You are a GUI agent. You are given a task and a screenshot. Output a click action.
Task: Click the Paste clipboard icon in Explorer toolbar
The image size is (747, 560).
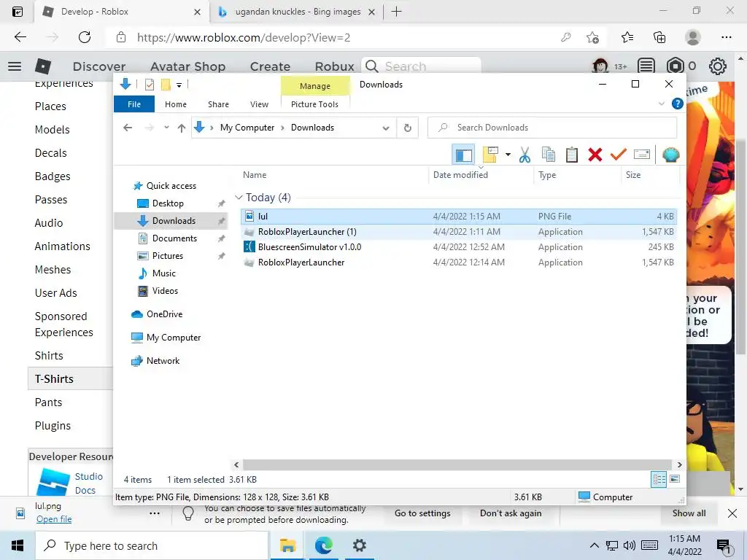pyautogui.click(x=572, y=155)
